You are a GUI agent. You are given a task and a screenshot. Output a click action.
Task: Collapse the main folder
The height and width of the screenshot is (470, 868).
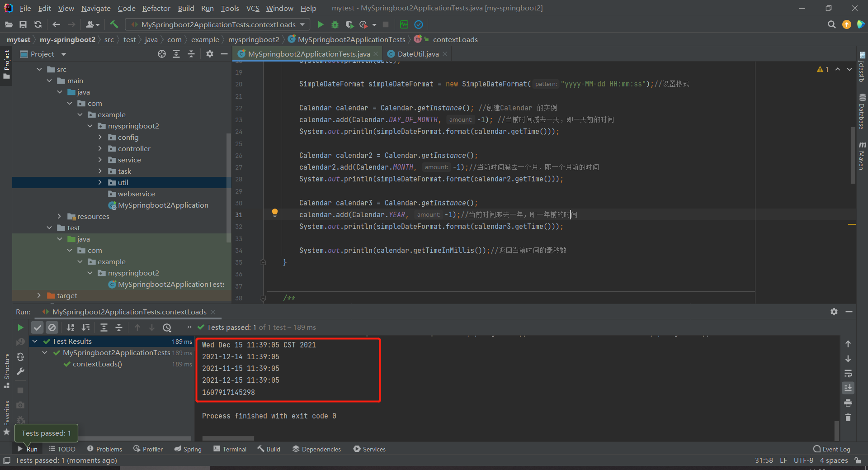pos(49,81)
